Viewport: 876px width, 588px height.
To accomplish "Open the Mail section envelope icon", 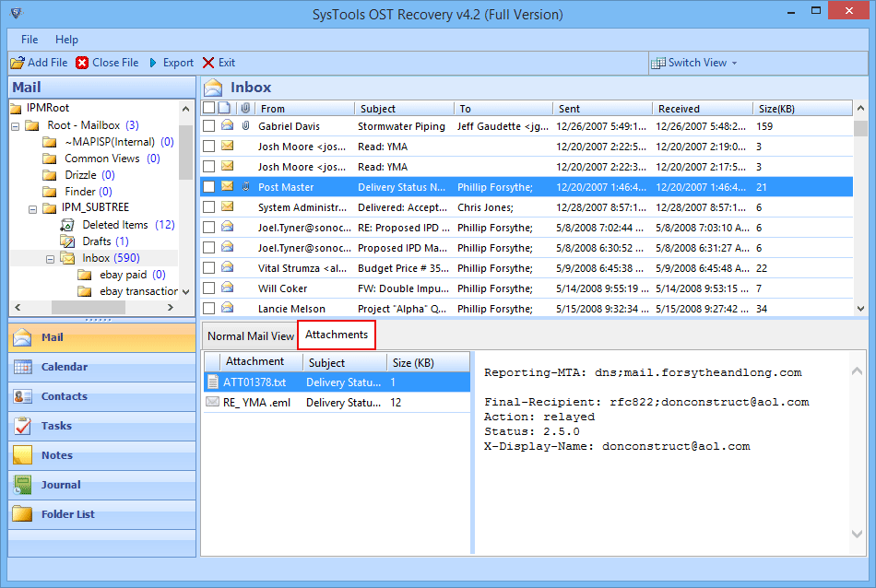I will pyautogui.click(x=23, y=337).
